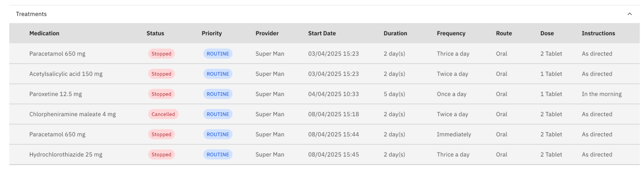Click Paroxetine 12.5 mg medication name
The height and width of the screenshot is (174, 644).
point(55,94)
